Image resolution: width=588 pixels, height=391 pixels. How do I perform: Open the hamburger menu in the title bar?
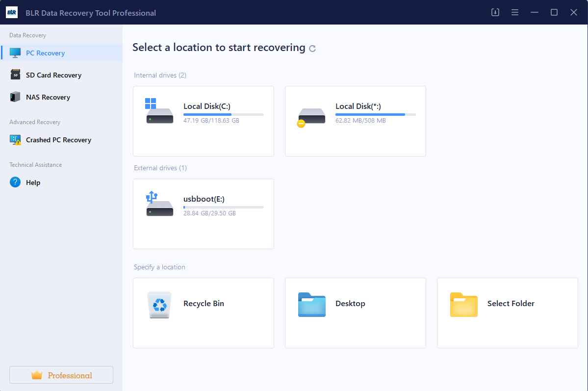[x=514, y=12]
